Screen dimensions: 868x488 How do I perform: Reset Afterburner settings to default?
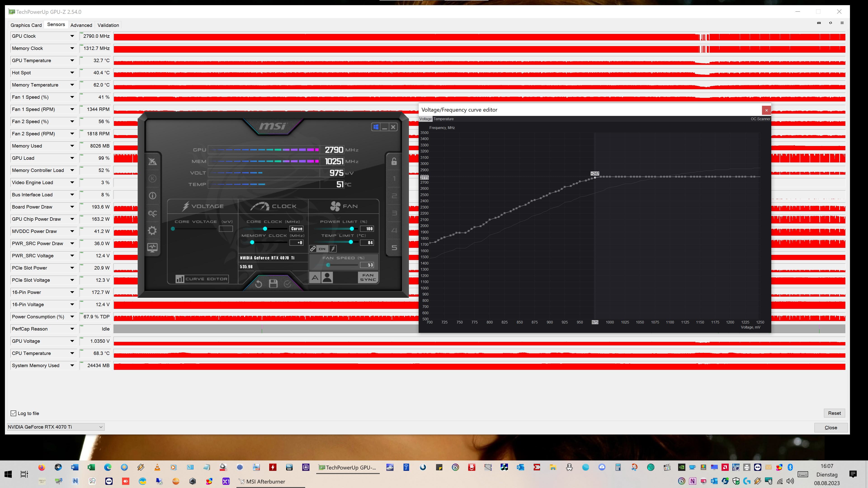point(258,284)
